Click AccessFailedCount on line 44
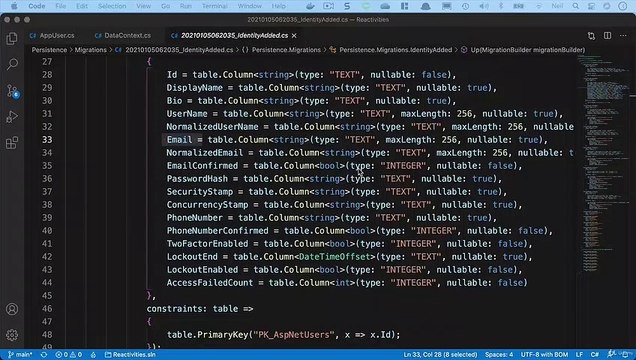Viewport: 636px width, 360px height. [x=210, y=283]
